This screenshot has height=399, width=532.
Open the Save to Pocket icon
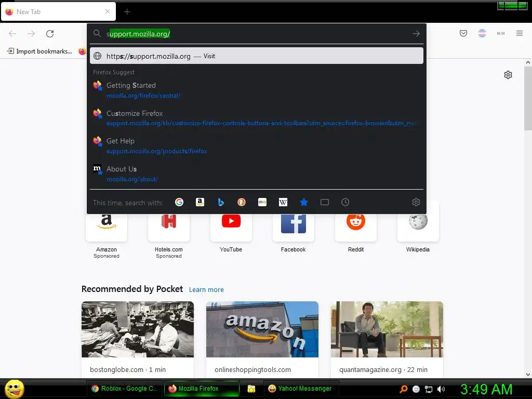463,33
